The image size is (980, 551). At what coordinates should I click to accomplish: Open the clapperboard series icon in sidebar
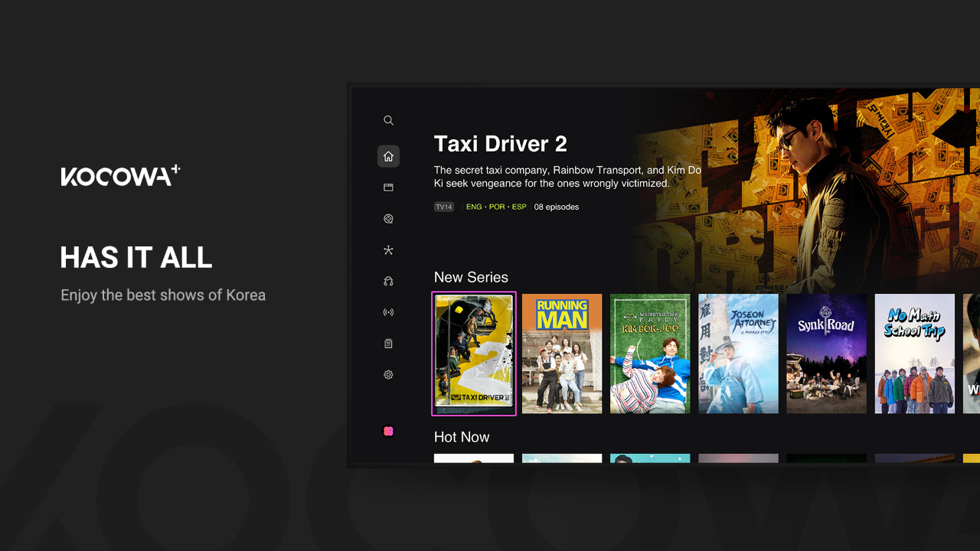(388, 187)
